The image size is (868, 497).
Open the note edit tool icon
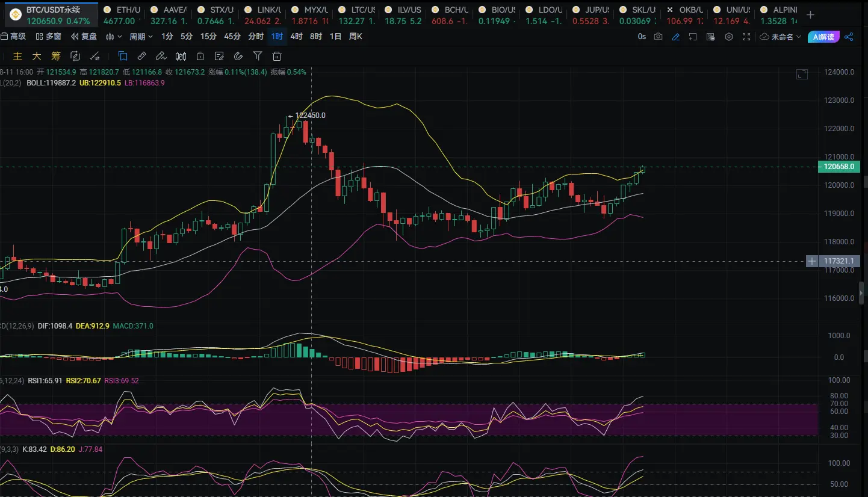(x=219, y=57)
